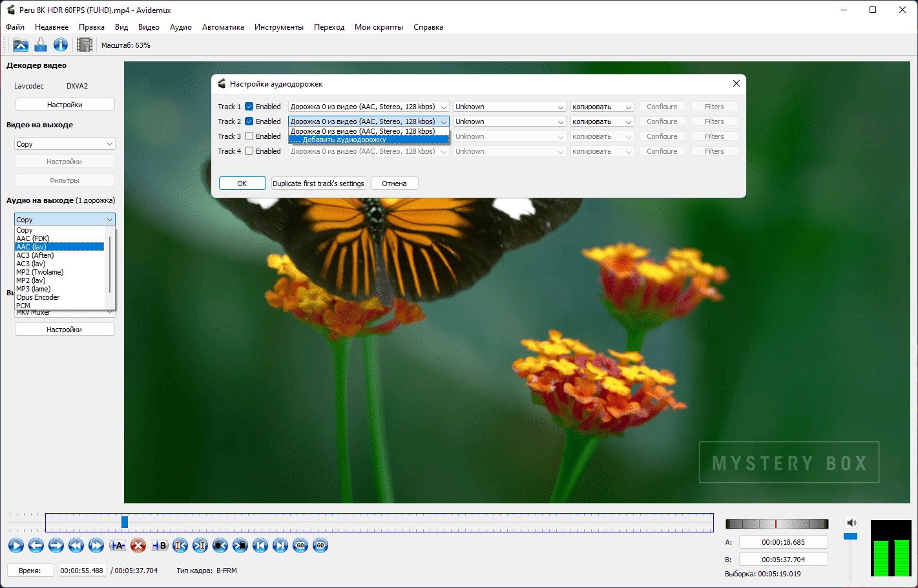Click Duplicate first track's settings button
The height and width of the screenshot is (588, 918).
pyautogui.click(x=318, y=184)
